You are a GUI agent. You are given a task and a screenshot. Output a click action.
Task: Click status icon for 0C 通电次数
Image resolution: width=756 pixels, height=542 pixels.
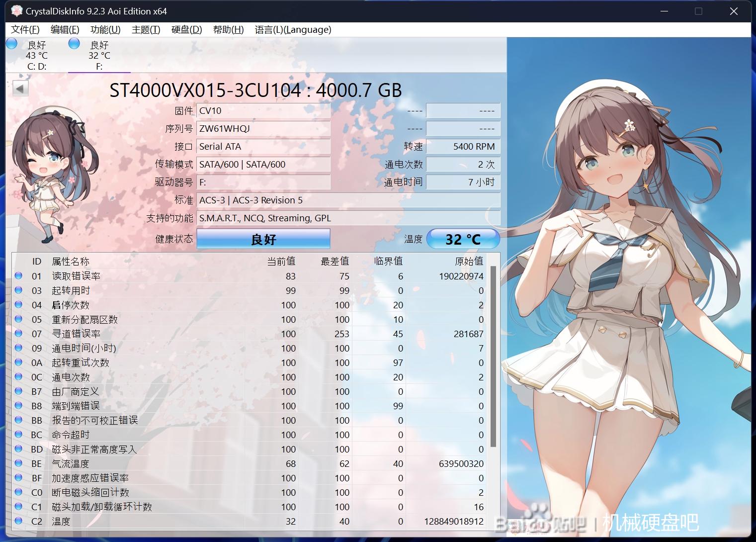18,376
